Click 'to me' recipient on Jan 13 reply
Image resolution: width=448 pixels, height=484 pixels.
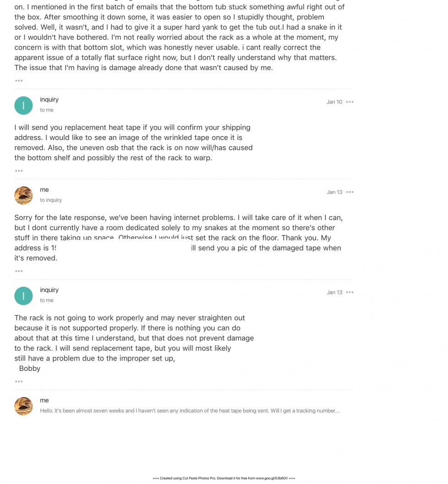(47, 300)
